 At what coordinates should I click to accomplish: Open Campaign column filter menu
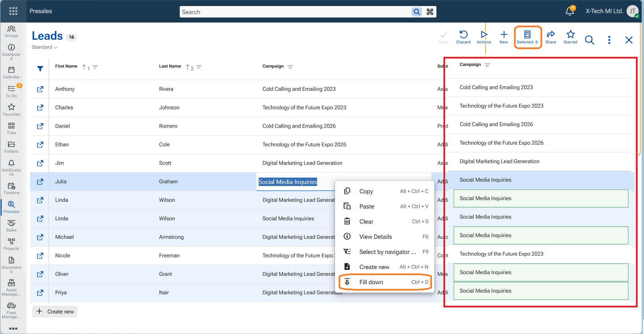tap(290, 67)
